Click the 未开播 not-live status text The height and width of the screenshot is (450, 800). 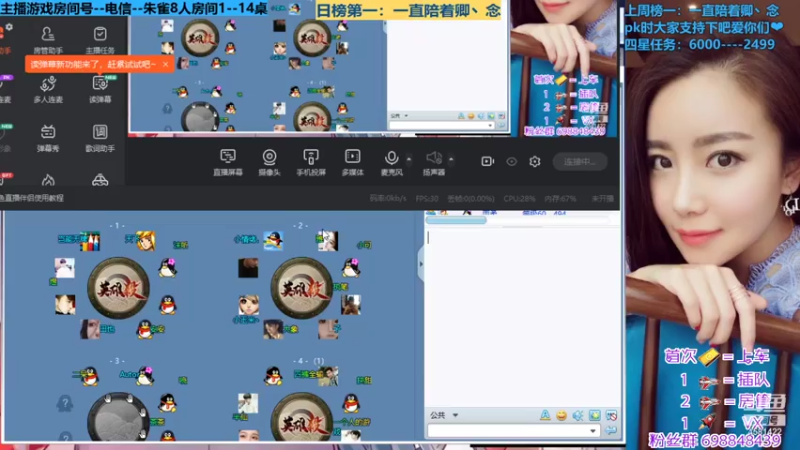click(x=603, y=198)
